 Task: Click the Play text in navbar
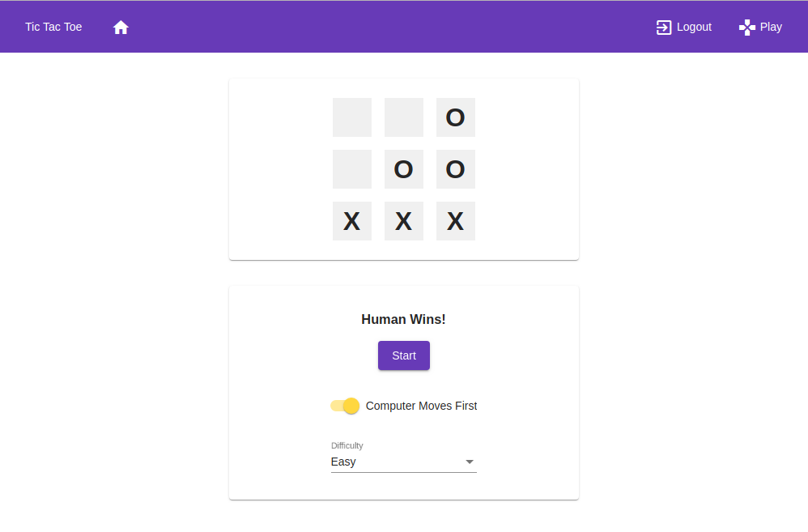[771, 27]
